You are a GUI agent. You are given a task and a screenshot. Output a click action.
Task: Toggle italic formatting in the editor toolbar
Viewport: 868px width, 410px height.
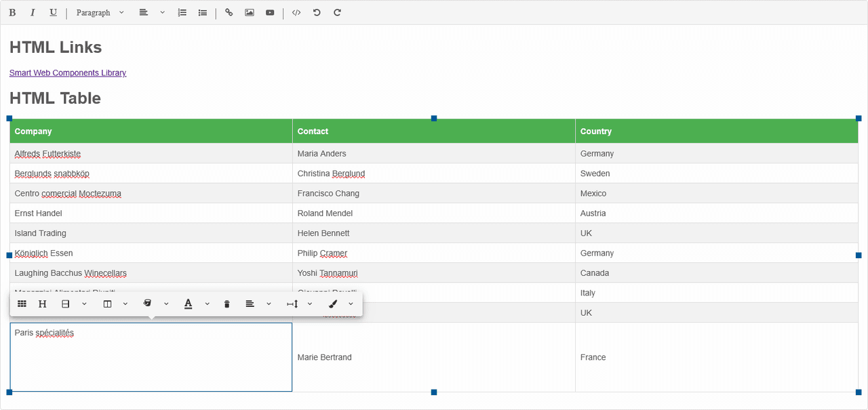(33, 13)
